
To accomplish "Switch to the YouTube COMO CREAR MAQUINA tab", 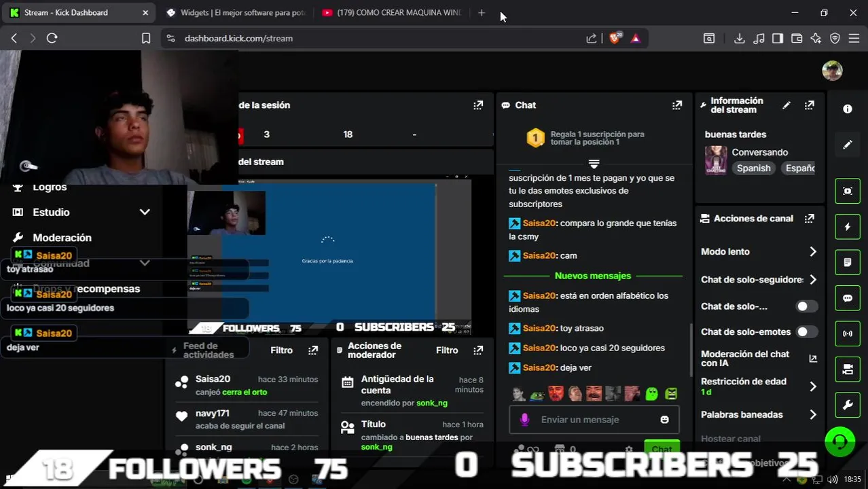I will click(393, 12).
